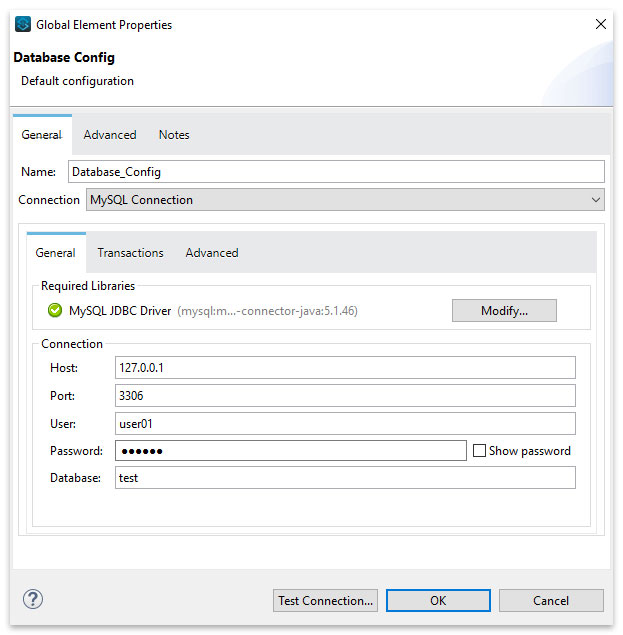The image size is (623, 635).
Task: Select the Transactions tab
Action: tap(130, 253)
